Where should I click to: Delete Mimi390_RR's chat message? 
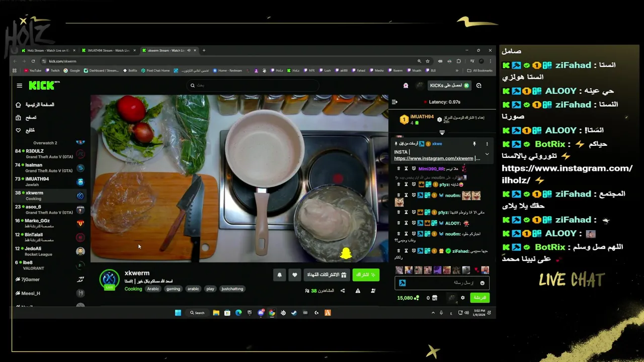(x=398, y=168)
